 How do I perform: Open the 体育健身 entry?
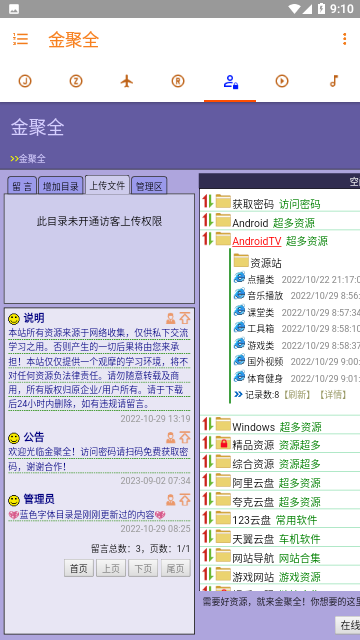coord(265,378)
